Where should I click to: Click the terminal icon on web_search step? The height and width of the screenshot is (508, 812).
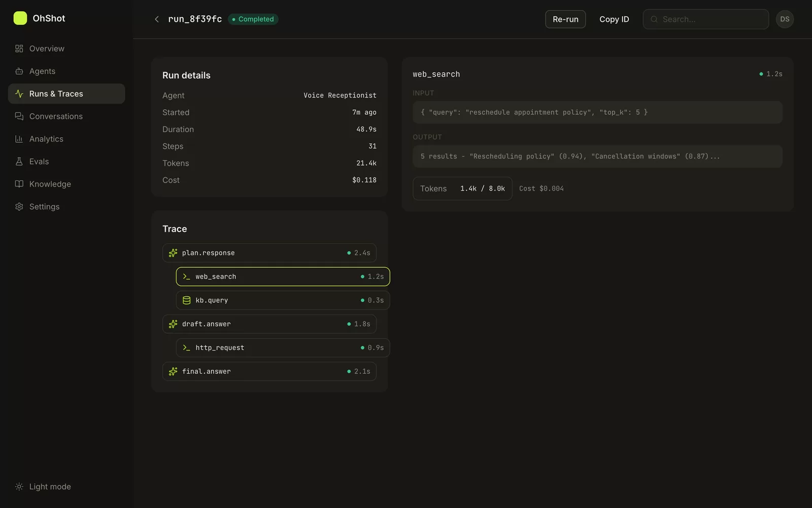click(x=186, y=277)
